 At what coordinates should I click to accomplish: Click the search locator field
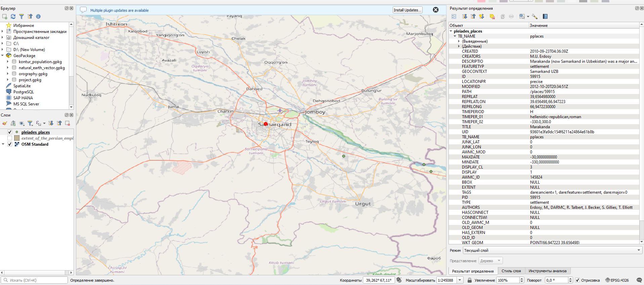(x=35, y=280)
